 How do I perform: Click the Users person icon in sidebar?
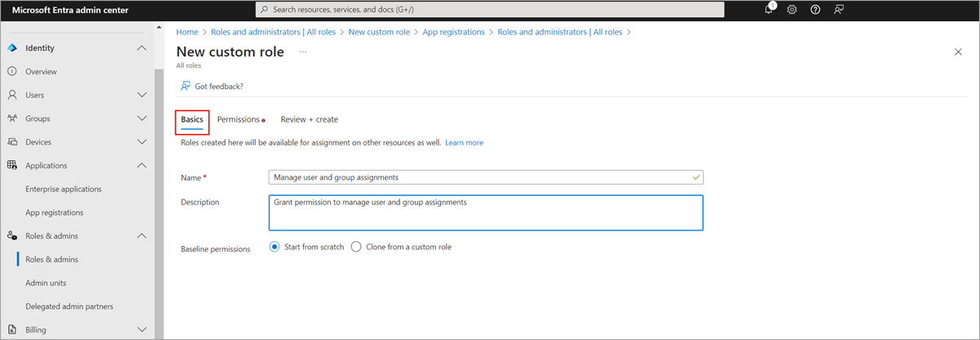coord(12,95)
